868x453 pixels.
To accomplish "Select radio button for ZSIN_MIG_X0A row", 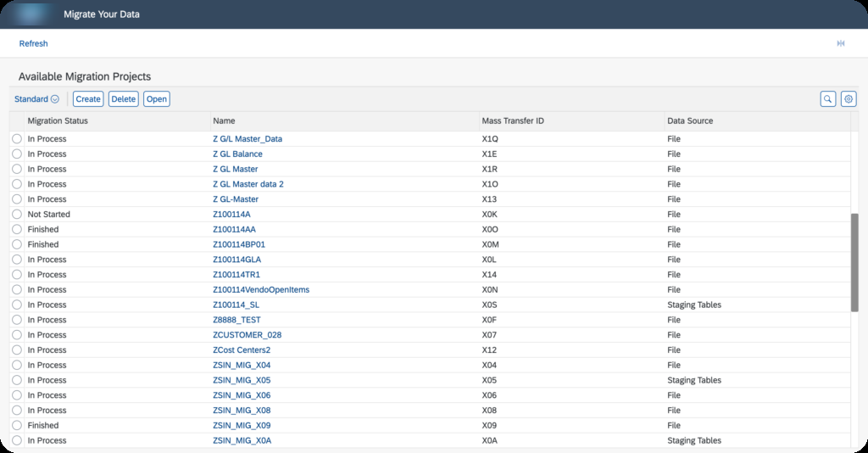I will pyautogui.click(x=17, y=441).
